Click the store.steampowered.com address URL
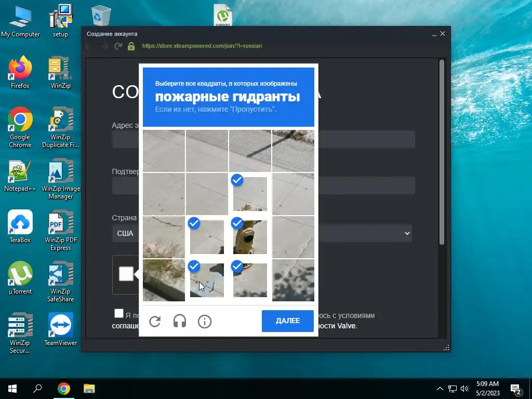Viewport: 532px width, 399px height. 202,46
